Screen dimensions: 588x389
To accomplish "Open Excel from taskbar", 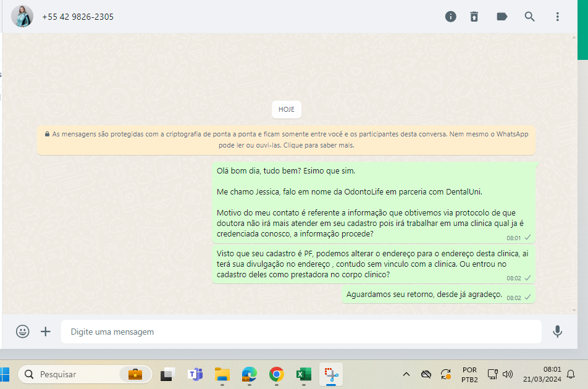I will click(x=304, y=374).
